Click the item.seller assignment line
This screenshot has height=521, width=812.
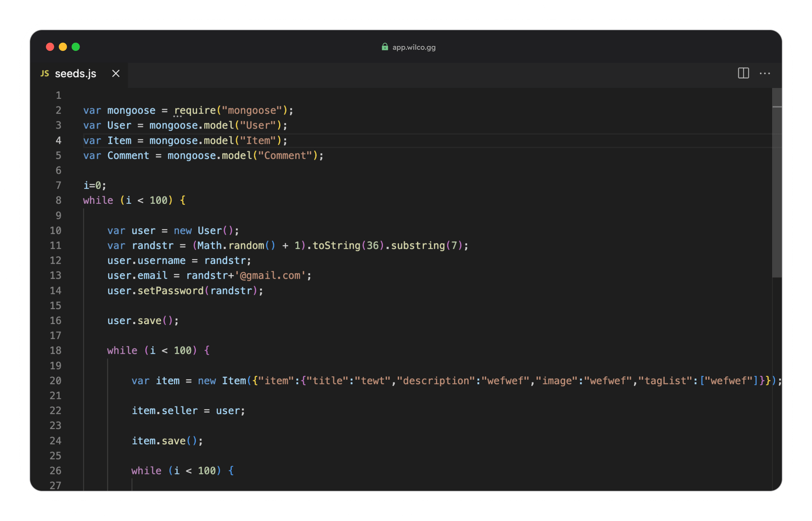188,411
